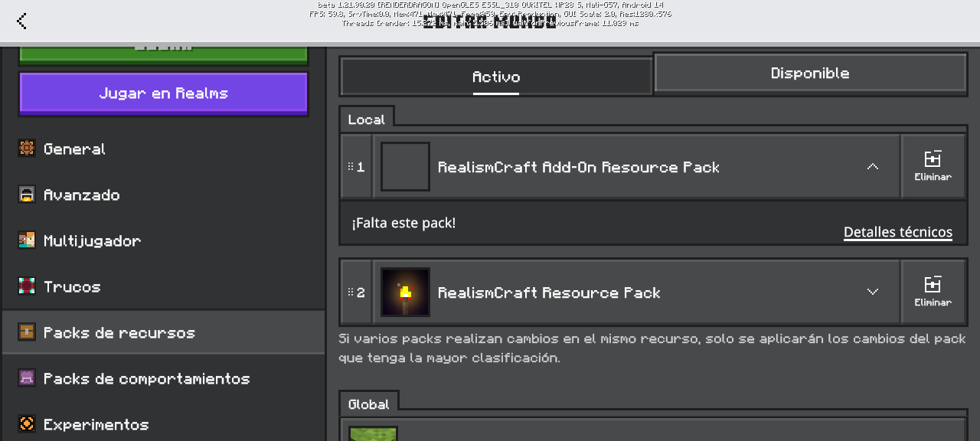The height and width of the screenshot is (441, 980).
Task: Click the RealismCraft Resource Pack torch thumbnail
Action: (x=405, y=292)
